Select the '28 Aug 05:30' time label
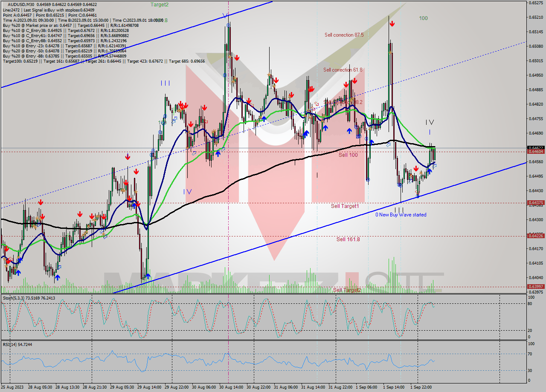The image size is (546, 392). (x=41, y=387)
